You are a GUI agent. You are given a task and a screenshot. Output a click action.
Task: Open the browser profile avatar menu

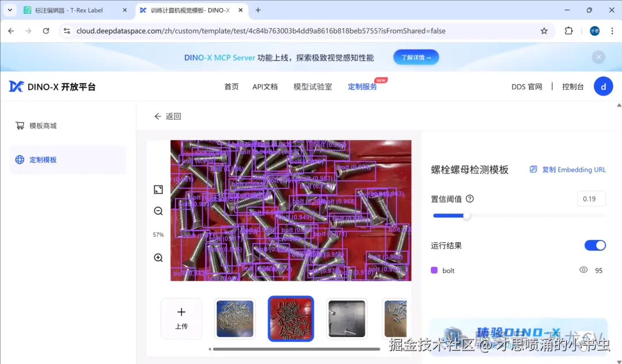click(594, 31)
